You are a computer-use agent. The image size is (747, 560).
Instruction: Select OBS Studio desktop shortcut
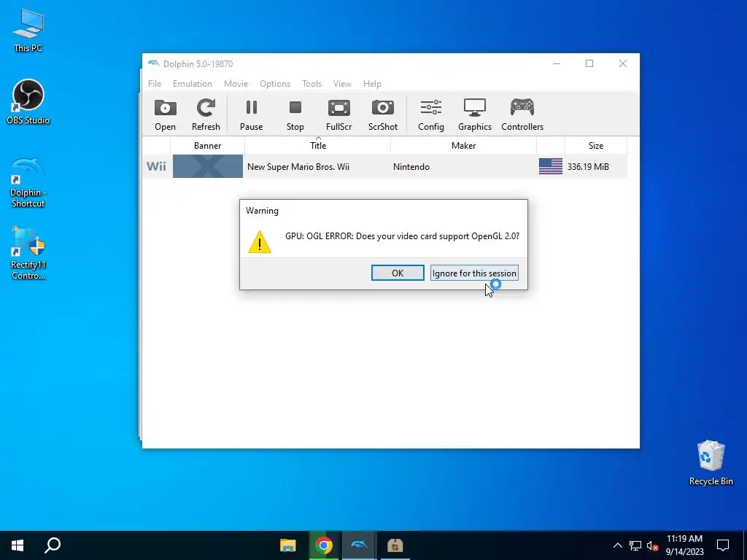28,102
